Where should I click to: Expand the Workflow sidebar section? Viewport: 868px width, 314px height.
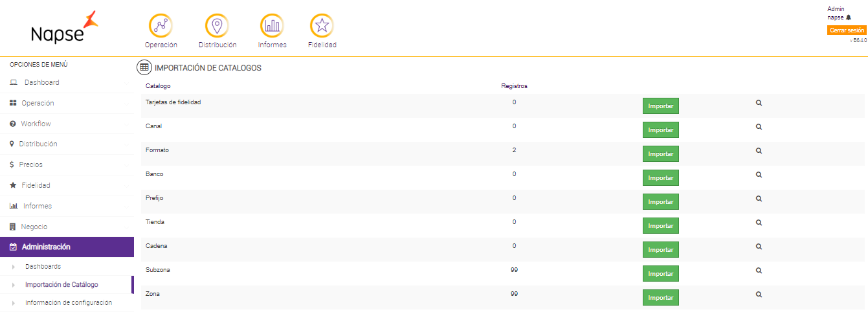tap(36, 124)
